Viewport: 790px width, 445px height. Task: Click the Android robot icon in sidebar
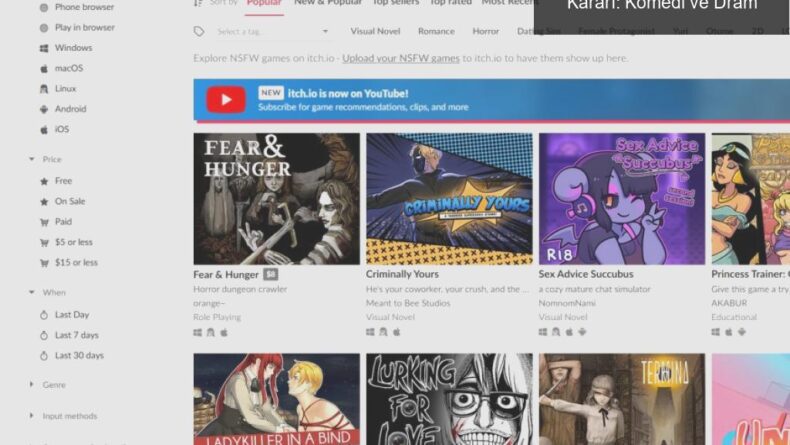coord(44,109)
